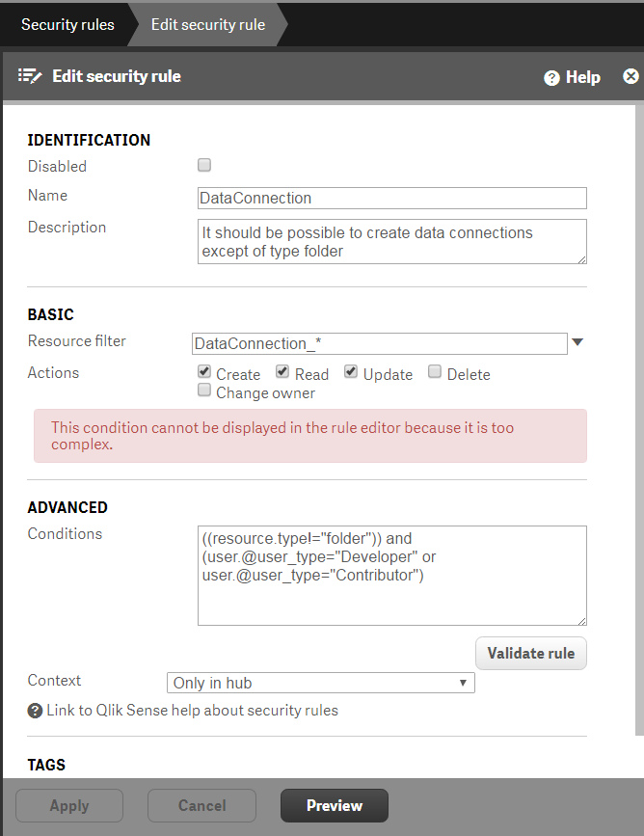644x836 pixels.
Task: Enable the Change owner checkbox
Action: point(204,391)
